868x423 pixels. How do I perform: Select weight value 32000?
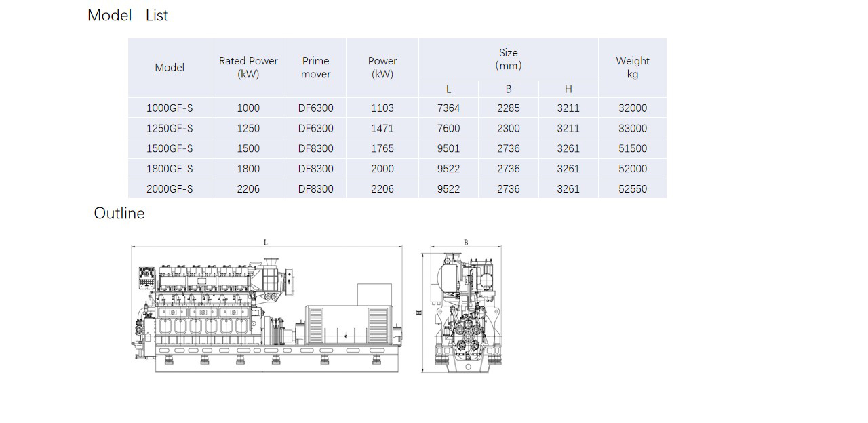point(633,108)
